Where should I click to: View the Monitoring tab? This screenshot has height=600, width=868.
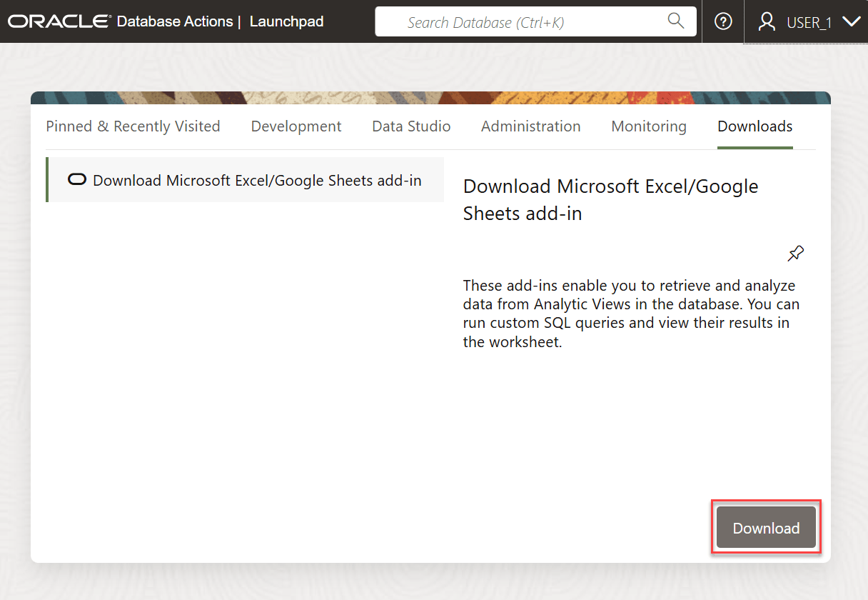pyautogui.click(x=648, y=126)
